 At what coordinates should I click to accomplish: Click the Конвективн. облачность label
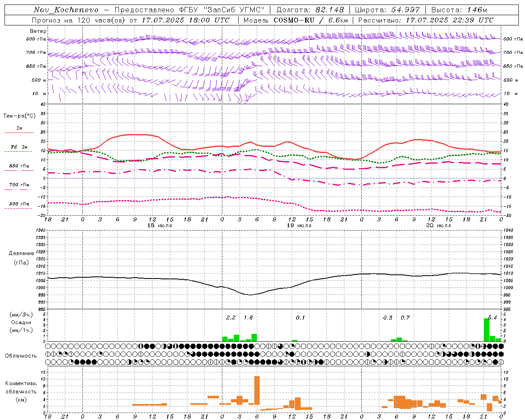21,388
